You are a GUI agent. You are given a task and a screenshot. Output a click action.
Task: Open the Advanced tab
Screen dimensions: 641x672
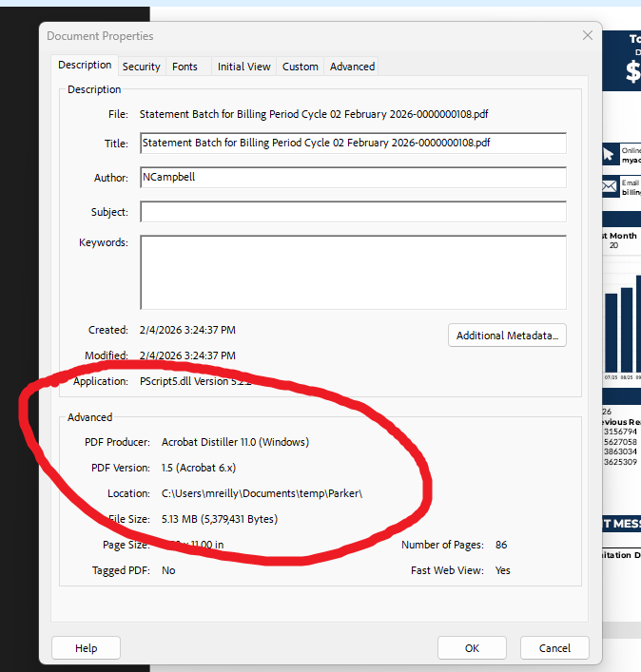pyautogui.click(x=352, y=67)
